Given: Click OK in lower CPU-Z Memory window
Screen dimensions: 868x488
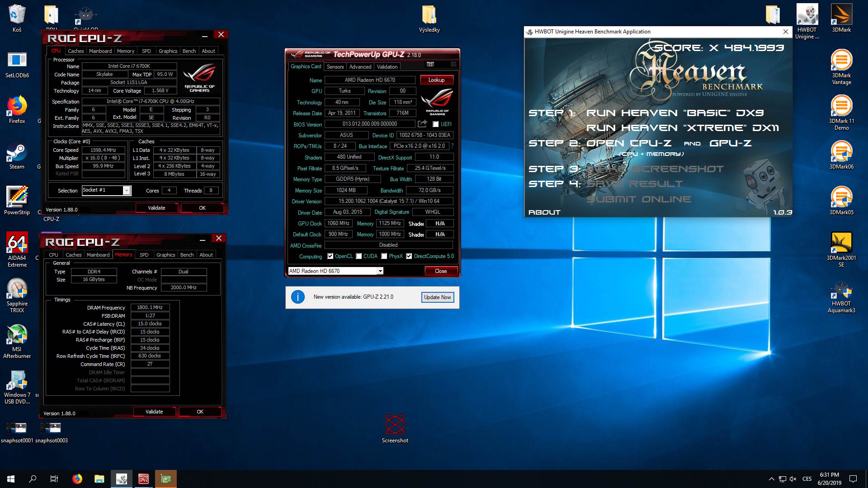Looking at the screenshot, I should pyautogui.click(x=200, y=412).
